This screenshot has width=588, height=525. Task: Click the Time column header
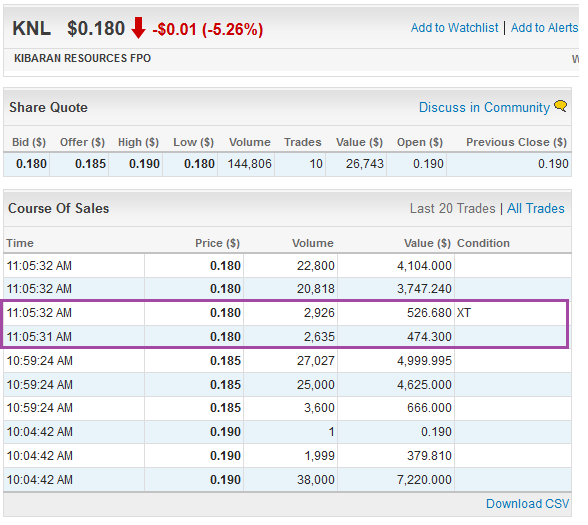point(20,243)
